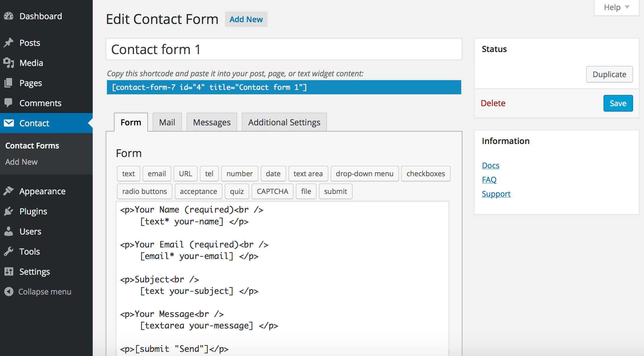Switch to the Messages tab
Image resolution: width=644 pixels, height=356 pixels.
pyautogui.click(x=212, y=122)
